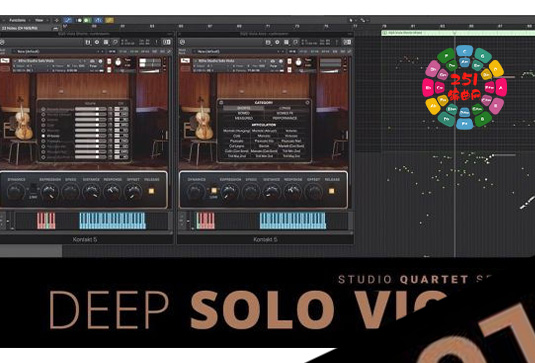Solo the left Kontakt instrument
This screenshot has width=535, height=363.
109,61
